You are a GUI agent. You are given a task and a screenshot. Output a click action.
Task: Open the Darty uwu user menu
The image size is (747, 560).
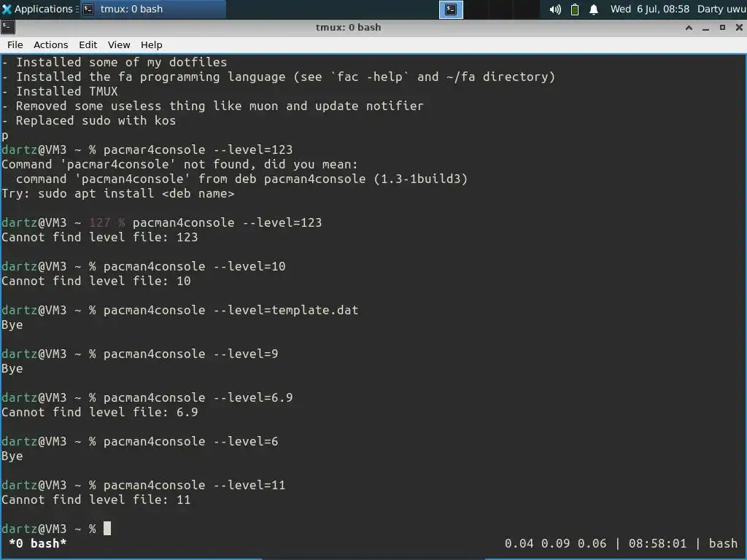[x=721, y=9]
